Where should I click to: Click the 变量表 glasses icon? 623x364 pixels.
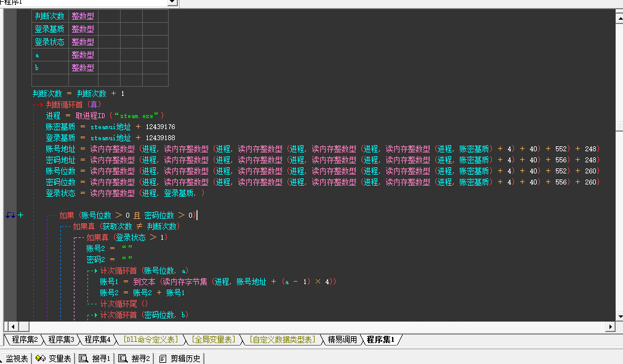click(x=41, y=358)
